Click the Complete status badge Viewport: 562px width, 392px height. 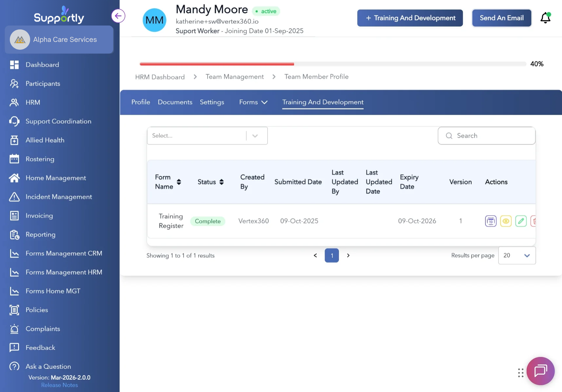208,221
